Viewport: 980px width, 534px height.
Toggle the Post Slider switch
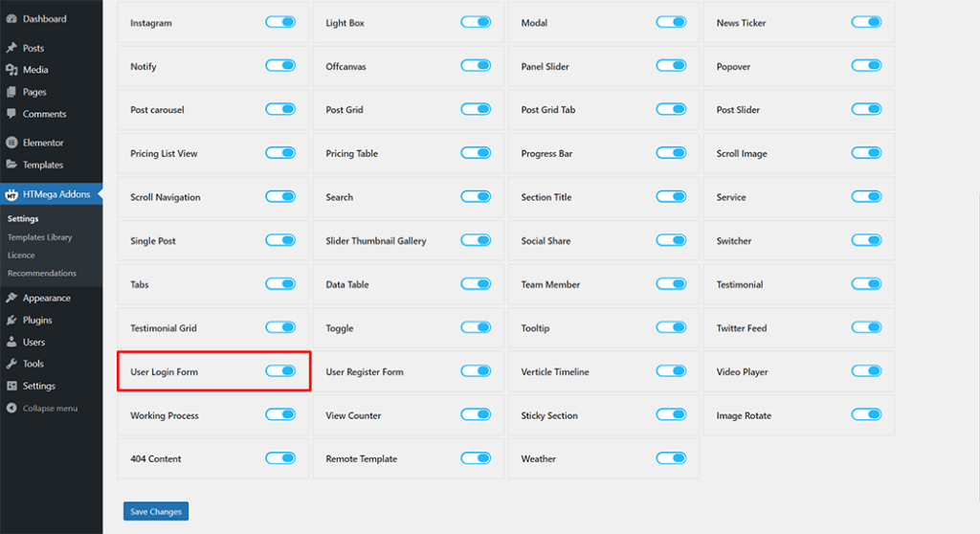pos(866,109)
